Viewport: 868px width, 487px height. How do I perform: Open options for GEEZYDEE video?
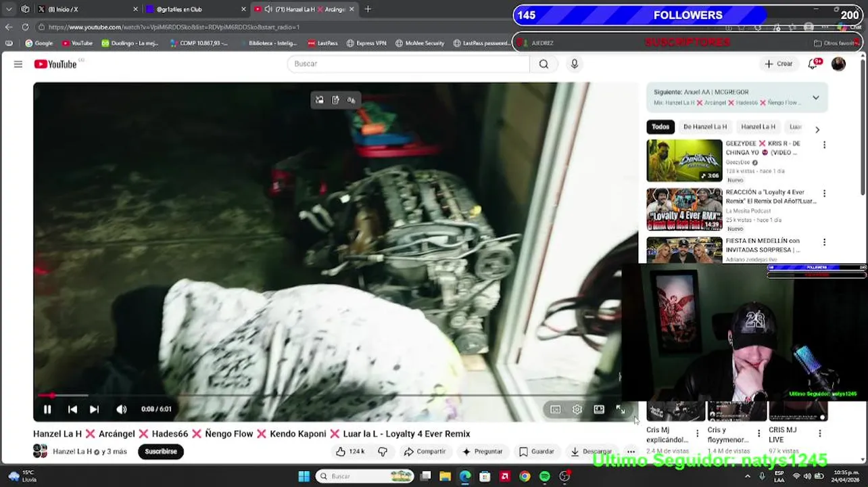click(x=824, y=145)
